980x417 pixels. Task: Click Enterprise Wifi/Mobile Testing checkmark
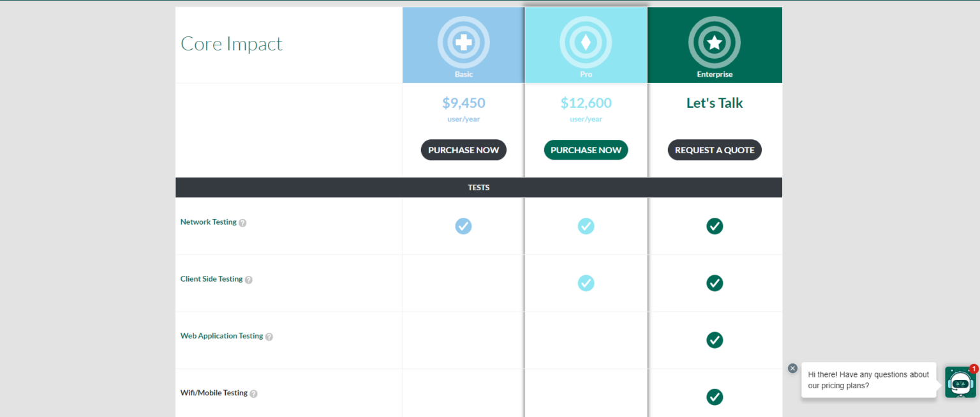[x=715, y=397]
